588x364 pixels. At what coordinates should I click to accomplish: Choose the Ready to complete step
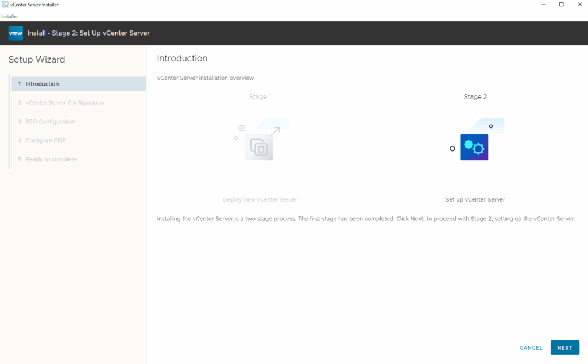(51, 160)
